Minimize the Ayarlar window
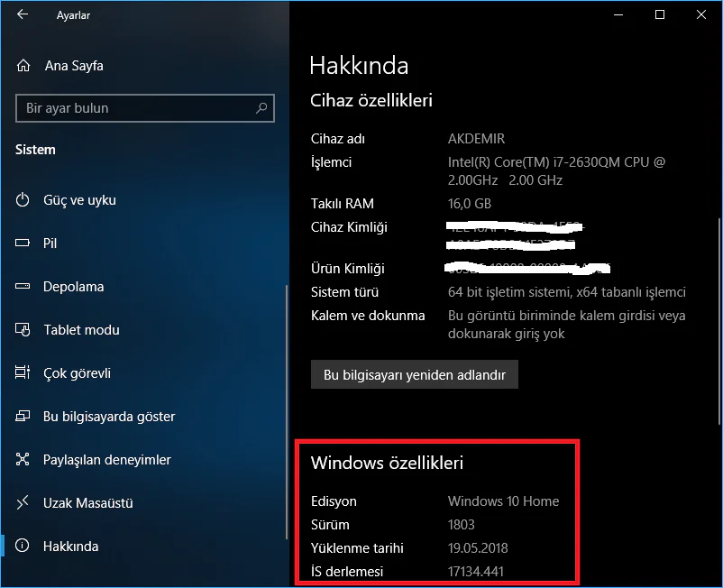Viewport: 723px width, 588px height. (x=618, y=14)
